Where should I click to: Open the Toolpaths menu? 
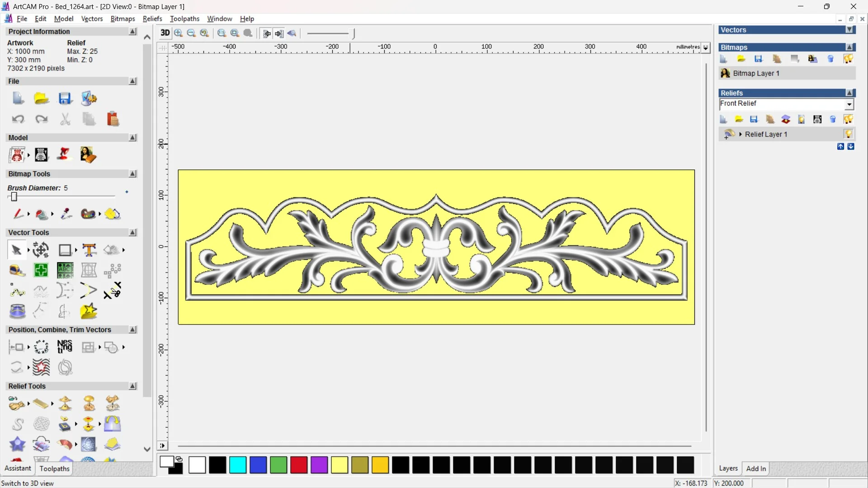click(x=184, y=19)
